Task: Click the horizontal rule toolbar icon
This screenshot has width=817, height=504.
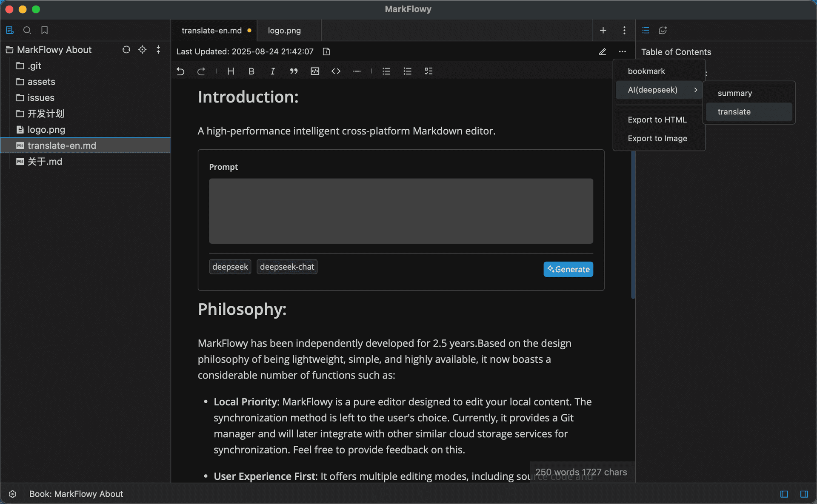Action: point(357,71)
